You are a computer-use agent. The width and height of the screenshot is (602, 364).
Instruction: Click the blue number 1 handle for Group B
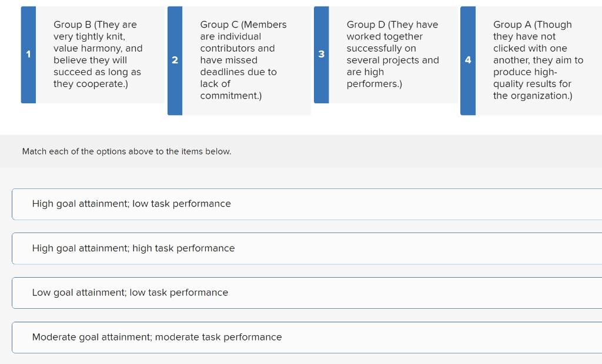[28, 55]
